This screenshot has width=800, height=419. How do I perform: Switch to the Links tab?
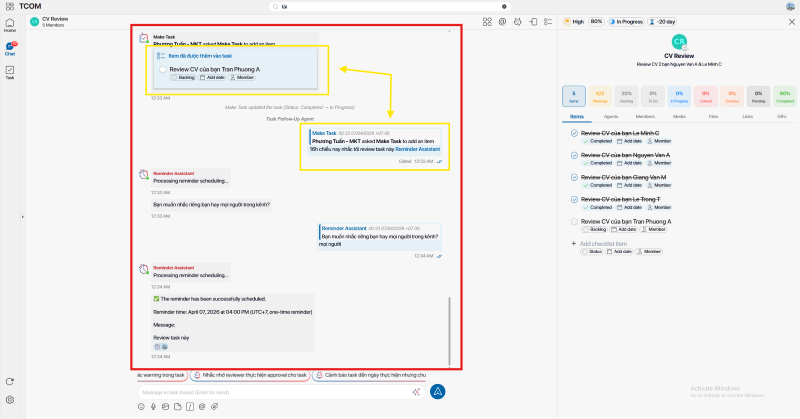pos(747,117)
